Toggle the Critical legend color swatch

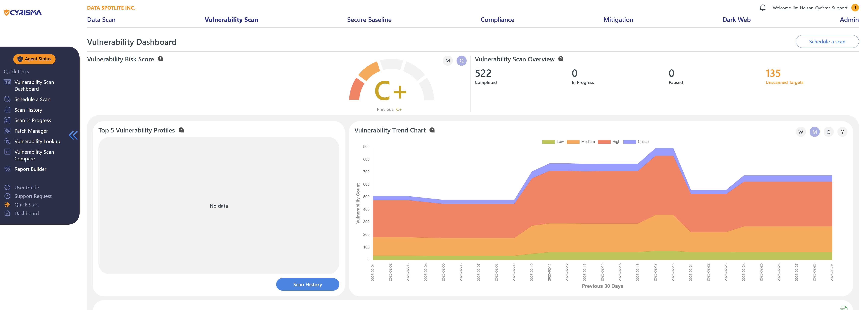pos(629,142)
